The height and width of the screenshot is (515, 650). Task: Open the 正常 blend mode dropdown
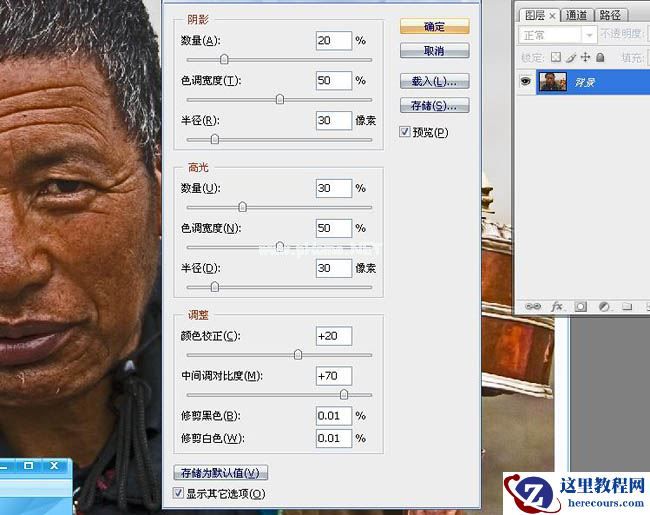point(558,35)
